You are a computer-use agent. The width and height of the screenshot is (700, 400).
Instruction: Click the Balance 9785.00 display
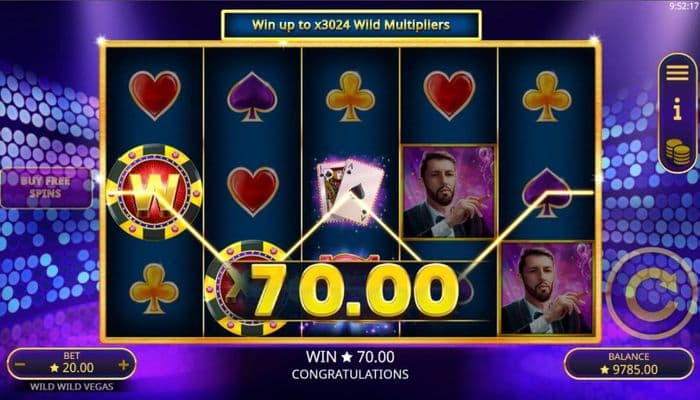click(629, 364)
